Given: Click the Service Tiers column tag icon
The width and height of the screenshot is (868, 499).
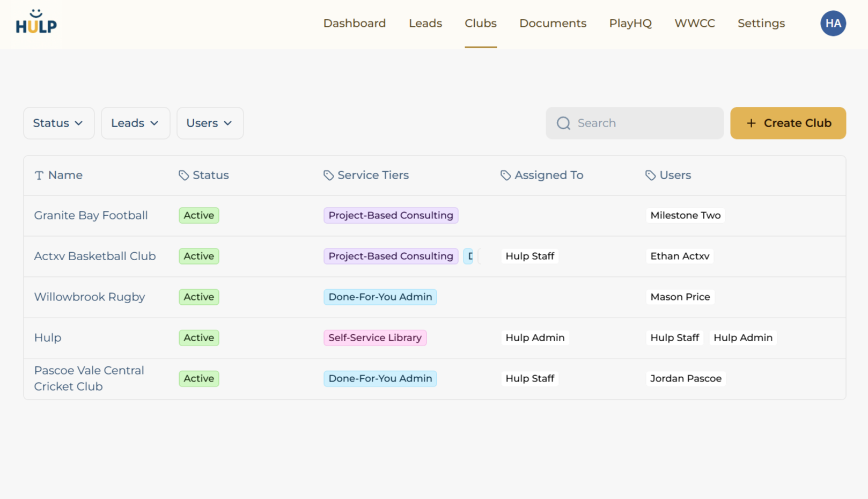Looking at the screenshot, I should point(329,175).
